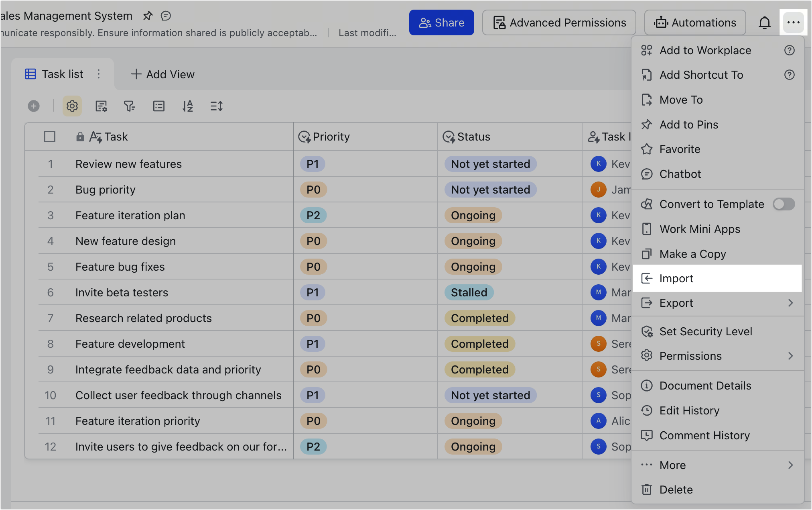Click the three-dot more options button
The image size is (812, 510).
[793, 22]
